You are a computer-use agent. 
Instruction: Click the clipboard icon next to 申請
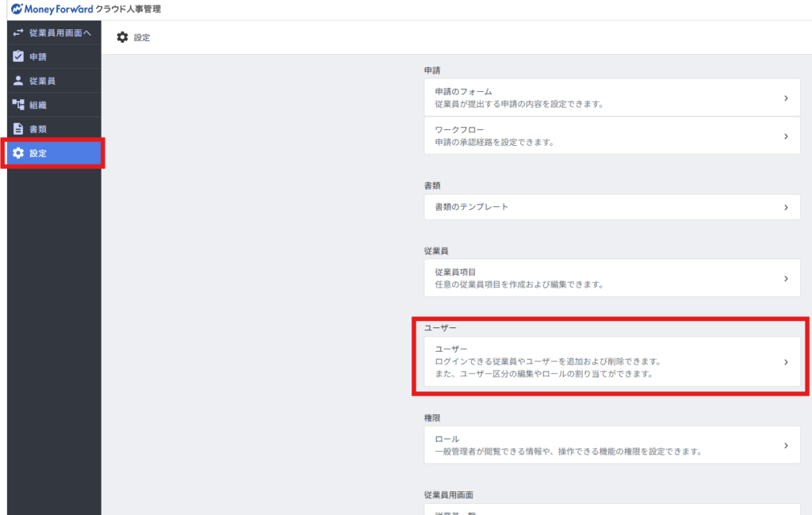(x=18, y=57)
